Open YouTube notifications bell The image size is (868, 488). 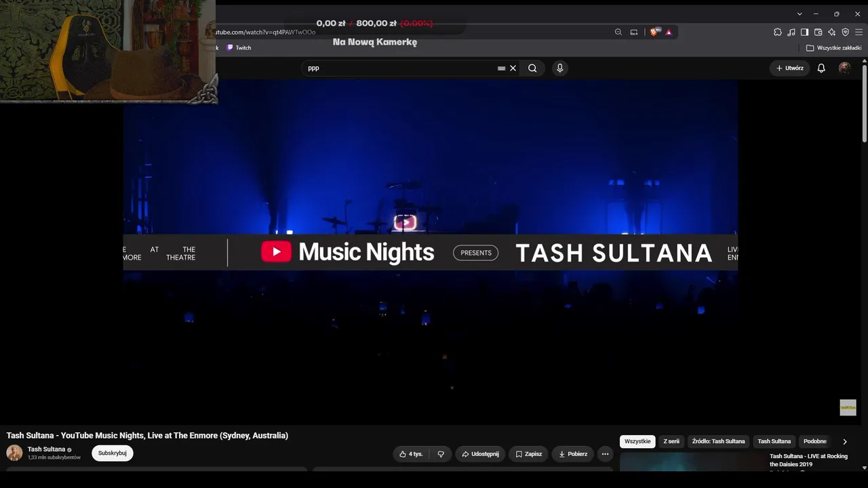821,68
